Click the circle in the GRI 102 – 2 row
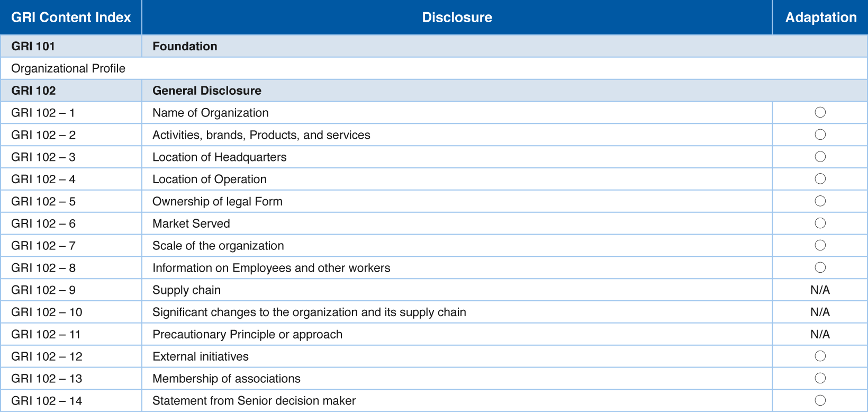The image size is (868, 412). [820, 135]
